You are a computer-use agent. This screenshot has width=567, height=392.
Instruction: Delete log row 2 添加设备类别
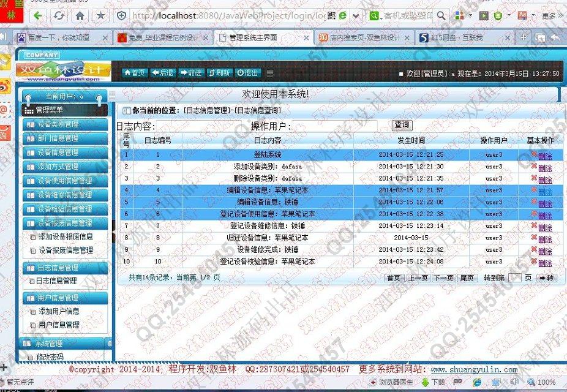[x=545, y=168]
